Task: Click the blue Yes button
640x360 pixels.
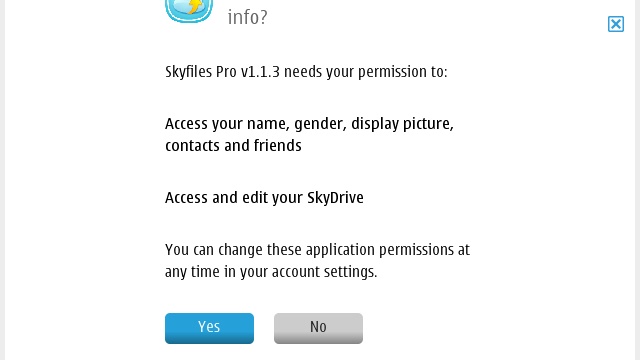Action: click(209, 328)
